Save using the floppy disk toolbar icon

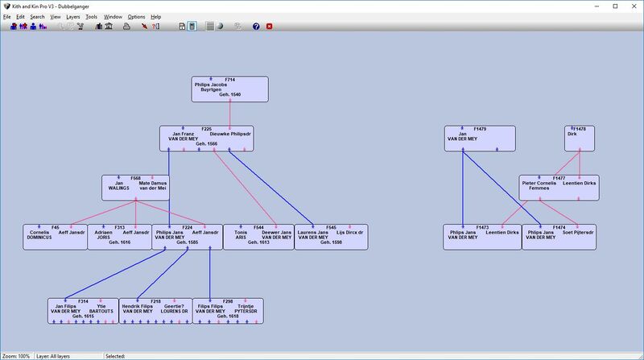tap(182, 26)
